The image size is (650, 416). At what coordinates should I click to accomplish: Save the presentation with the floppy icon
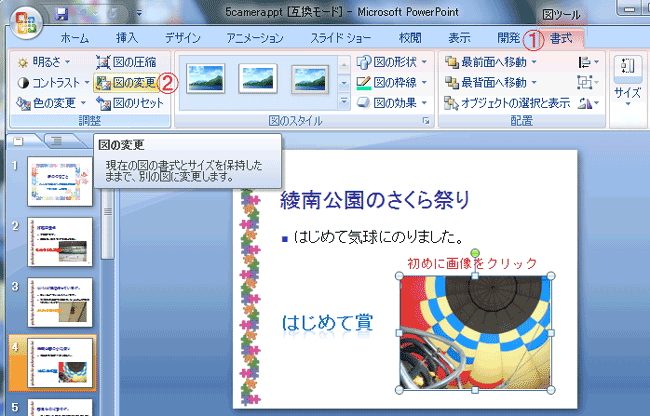[61, 14]
